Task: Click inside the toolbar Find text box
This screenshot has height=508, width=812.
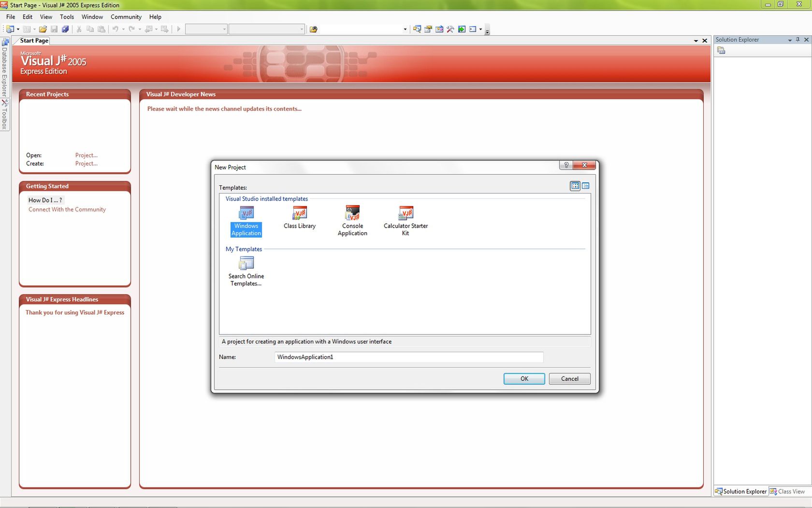Action: (361, 29)
